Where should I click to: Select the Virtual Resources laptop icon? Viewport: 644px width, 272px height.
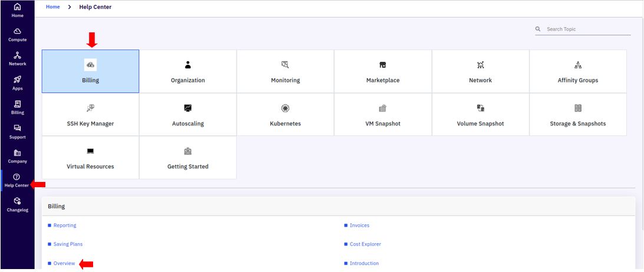click(90, 151)
